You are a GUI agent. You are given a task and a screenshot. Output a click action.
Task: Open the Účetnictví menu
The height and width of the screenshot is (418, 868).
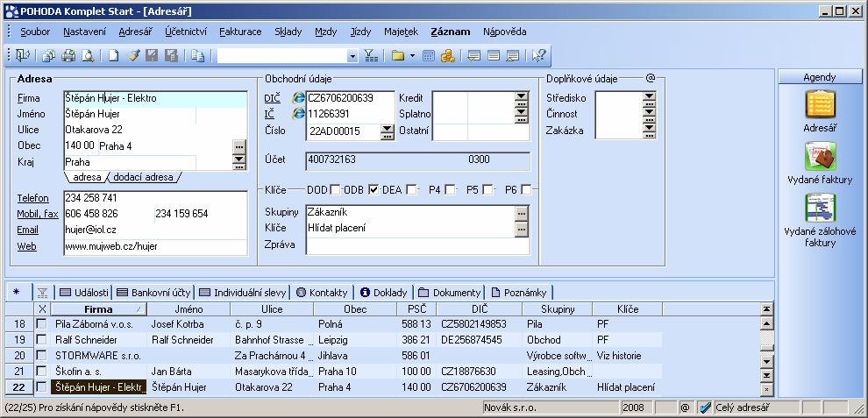[x=186, y=32]
